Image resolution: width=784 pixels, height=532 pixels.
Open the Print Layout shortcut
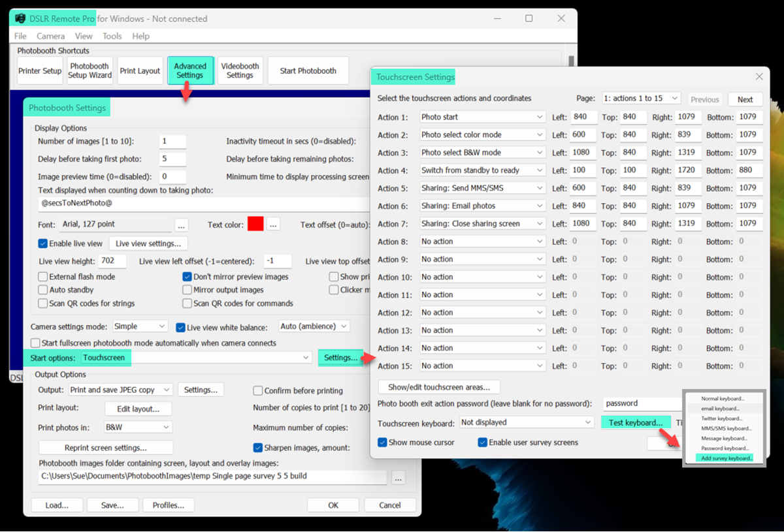[x=140, y=70]
